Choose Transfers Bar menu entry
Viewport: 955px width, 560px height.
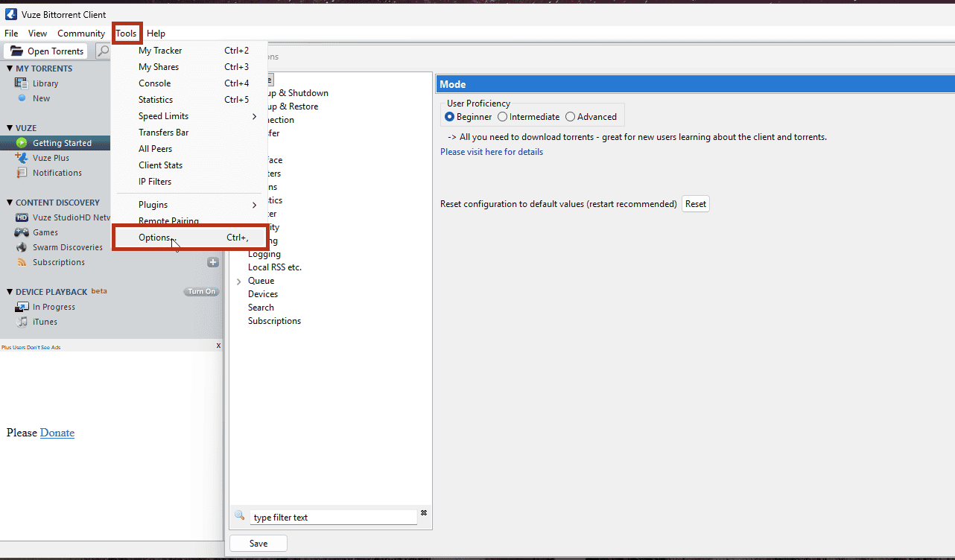tap(189, 133)
